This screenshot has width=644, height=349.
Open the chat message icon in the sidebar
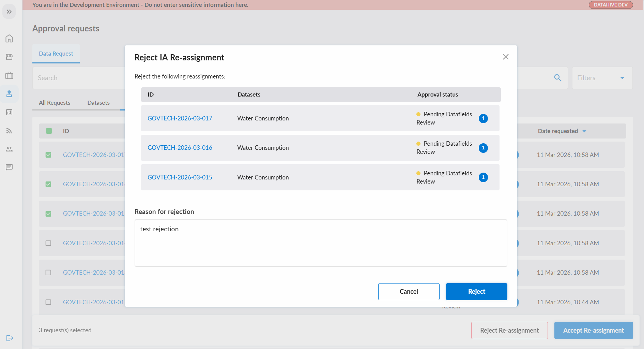coord(9,167)
